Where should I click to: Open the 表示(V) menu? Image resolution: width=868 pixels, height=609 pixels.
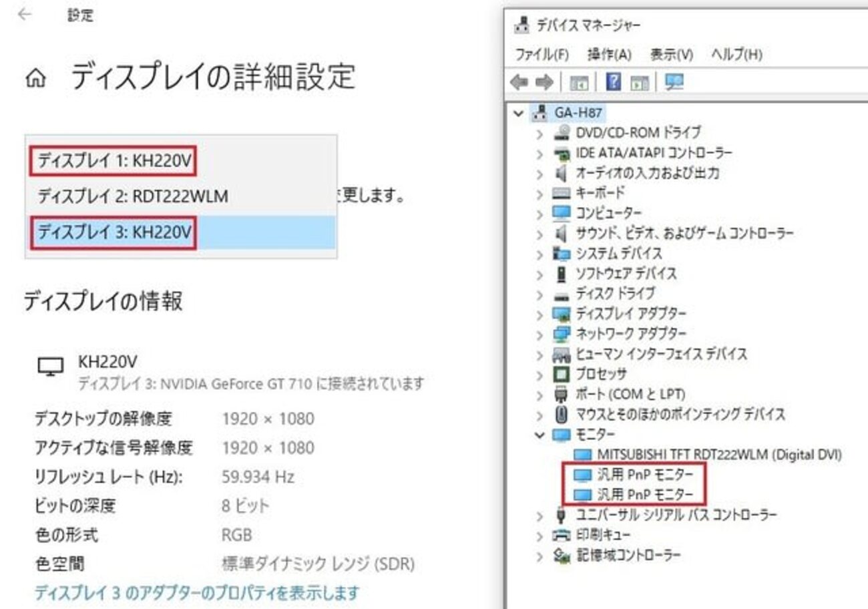[672, 54]
